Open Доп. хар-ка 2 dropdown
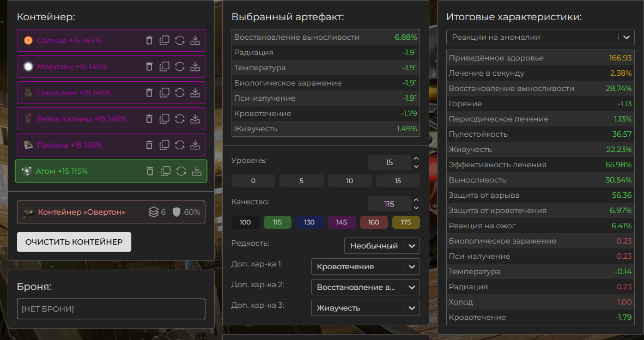 click(x=366, y=287)
